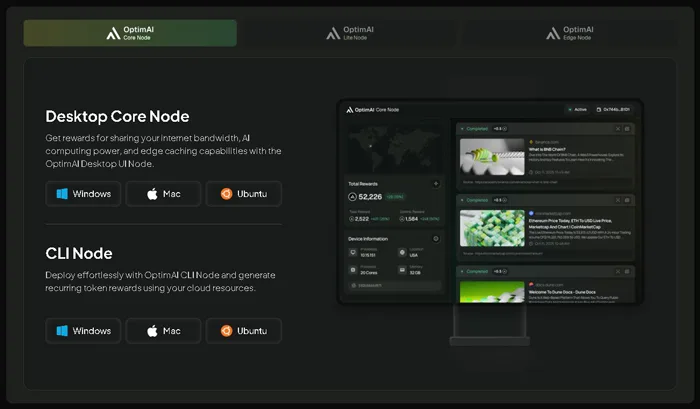Click the monitor icon in Device Information
Screen dimensions: 700x409
click(x=353, y=253)
